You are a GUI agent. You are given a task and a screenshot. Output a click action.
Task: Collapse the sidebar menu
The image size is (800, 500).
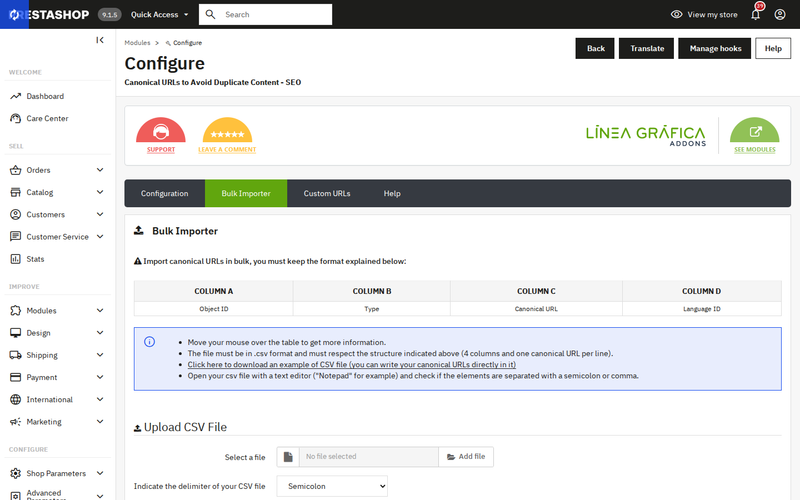(x=100, y=40)
